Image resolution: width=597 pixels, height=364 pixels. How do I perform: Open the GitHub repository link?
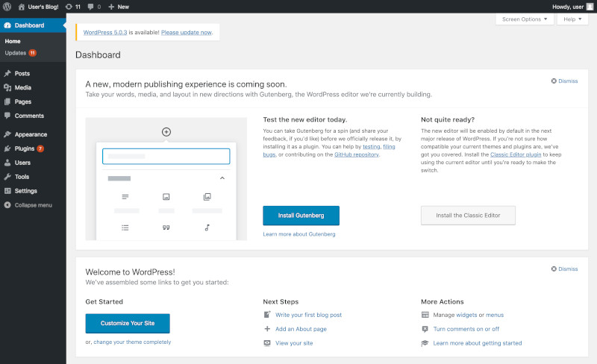tap(357, 154)
